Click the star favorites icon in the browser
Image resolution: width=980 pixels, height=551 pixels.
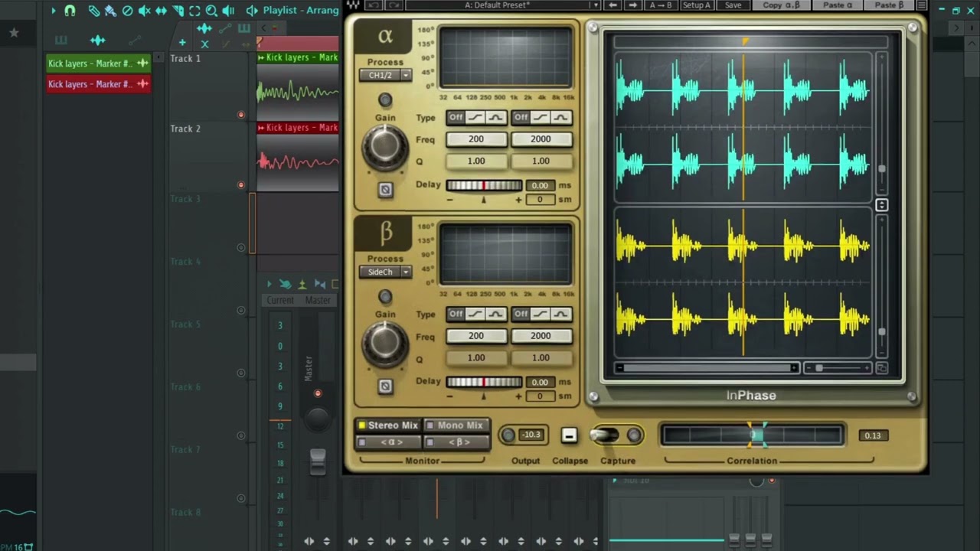[x=14, y=33]
